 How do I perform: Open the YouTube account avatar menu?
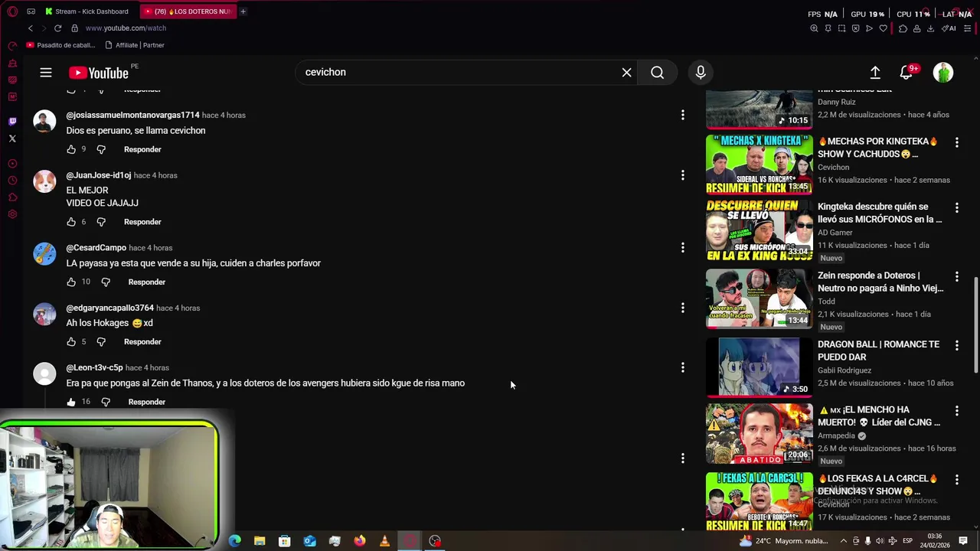click(x=943, y=73)
